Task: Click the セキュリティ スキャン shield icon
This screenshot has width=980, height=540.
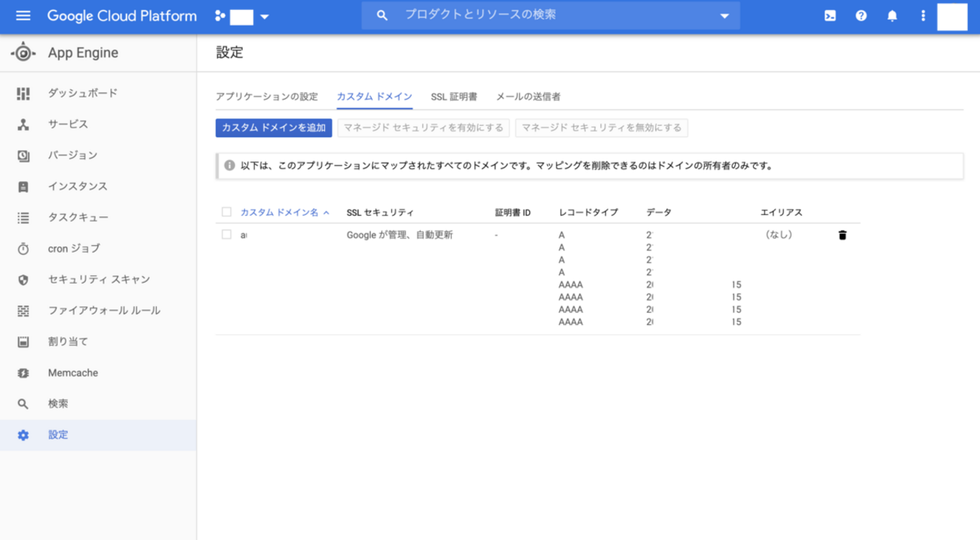Action: pyautogui.click(x=23, y=280)
